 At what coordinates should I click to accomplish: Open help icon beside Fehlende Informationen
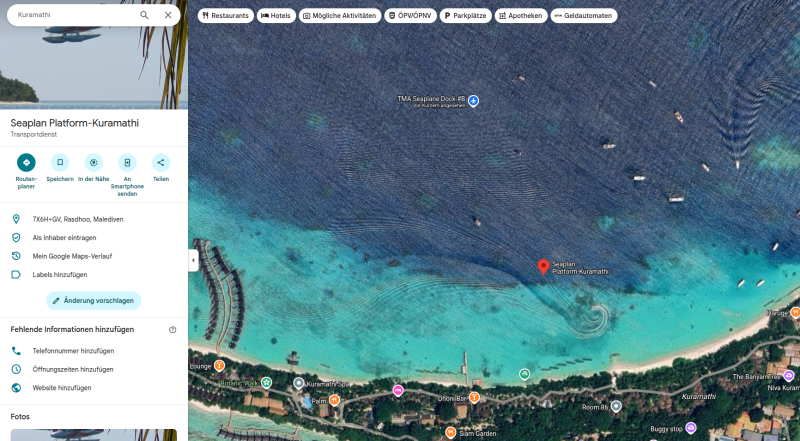[x=172, y=330]
